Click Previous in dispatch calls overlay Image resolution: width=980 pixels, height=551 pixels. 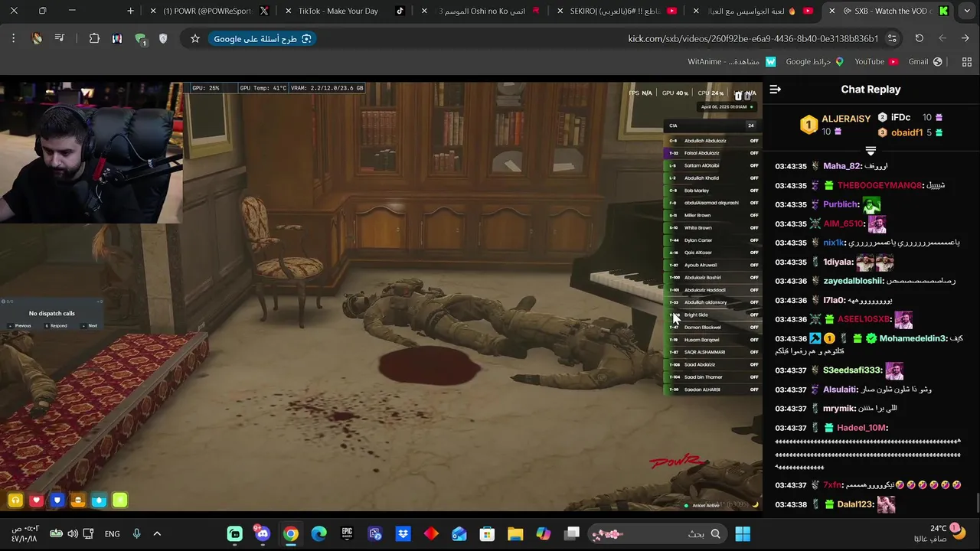21,325
